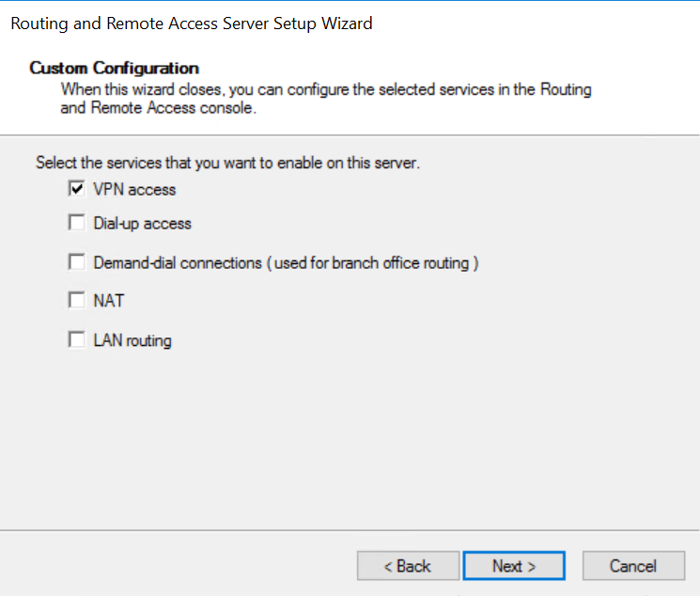
Task: Click the 'Routing and Remote Access console' text
Action: tap(160, 107)
